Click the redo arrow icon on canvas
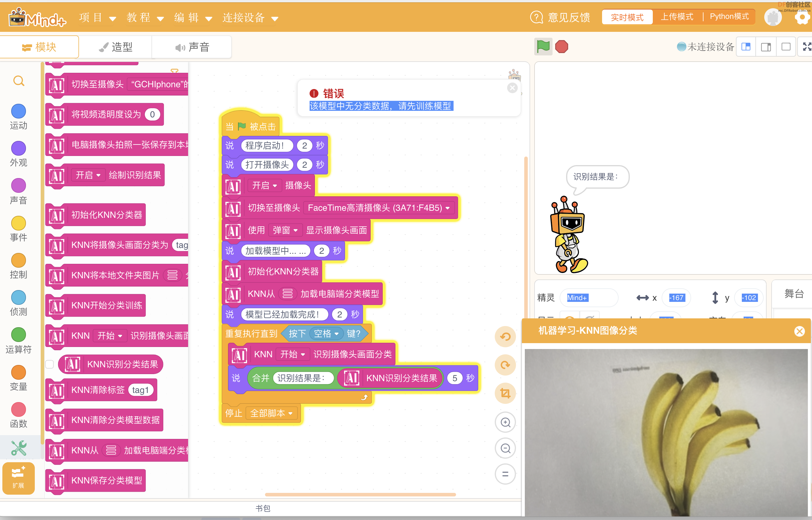This screenshot has width=812, height=520. (x=505, y=365)
